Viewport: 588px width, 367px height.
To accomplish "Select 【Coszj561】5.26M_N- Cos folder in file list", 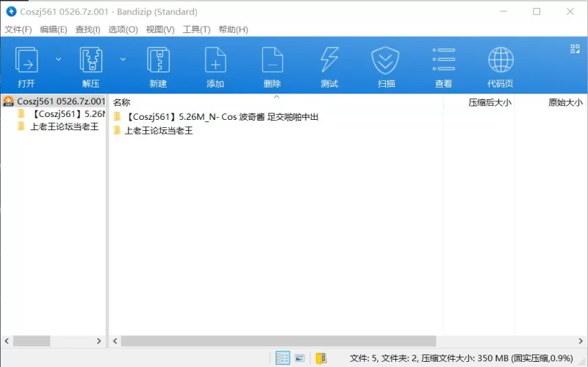I will coord(221,117).
